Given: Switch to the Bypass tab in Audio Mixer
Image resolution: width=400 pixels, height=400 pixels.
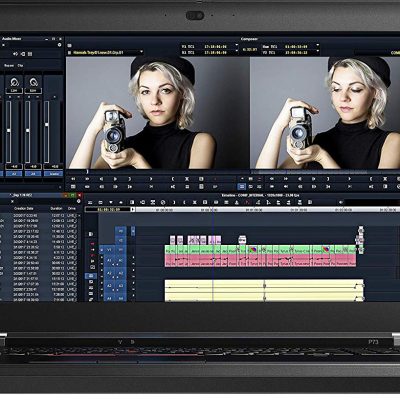Looking at the screenshot, I should 9,65.
